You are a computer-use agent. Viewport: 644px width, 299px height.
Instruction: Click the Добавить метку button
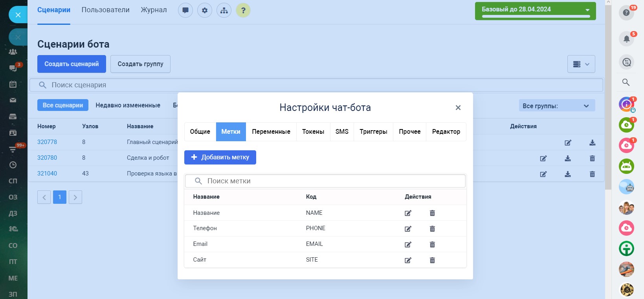click(x=220, y=157)
